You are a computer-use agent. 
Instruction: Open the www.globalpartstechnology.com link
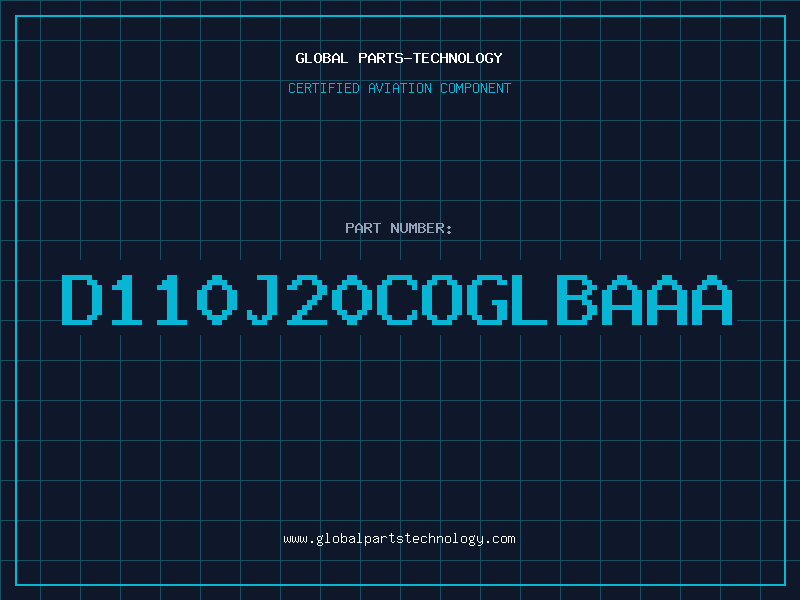click(x=399, y=539)
